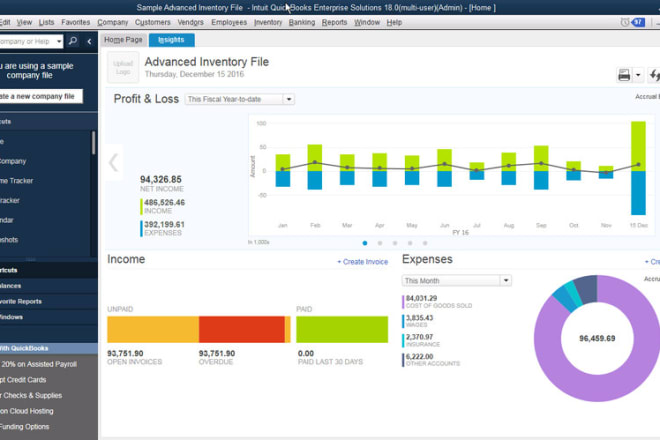
Task: Select the first carousel page dot
Action: point(365,243)
